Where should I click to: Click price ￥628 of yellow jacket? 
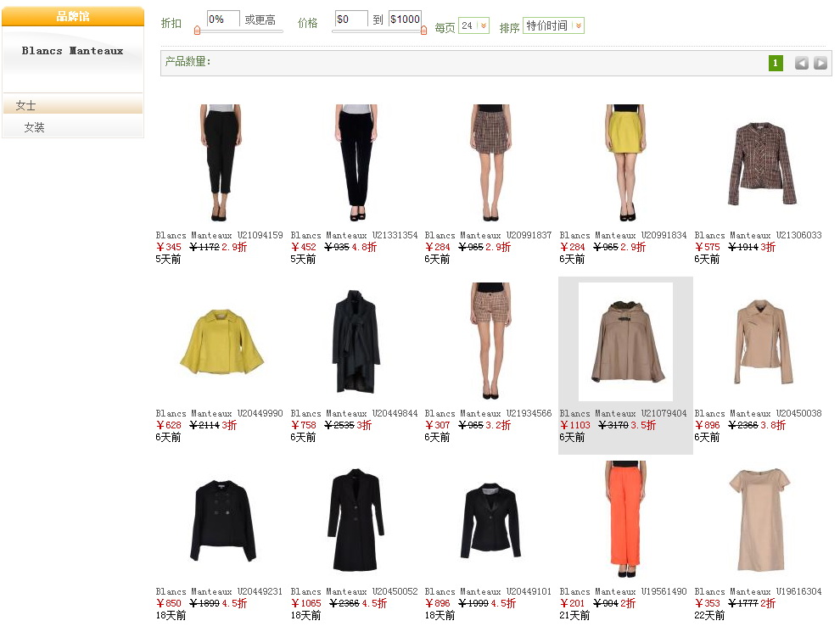(x=169, y=425)
